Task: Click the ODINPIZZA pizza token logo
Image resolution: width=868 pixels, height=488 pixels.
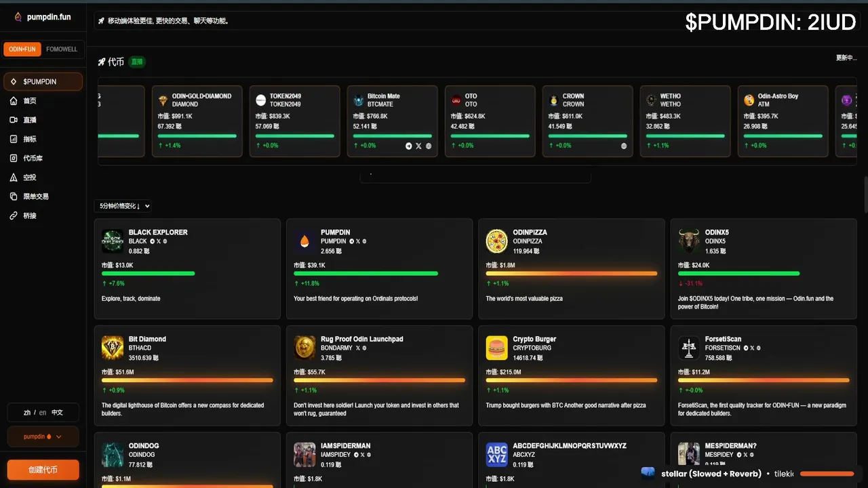Action: click(x=496, y=241)
